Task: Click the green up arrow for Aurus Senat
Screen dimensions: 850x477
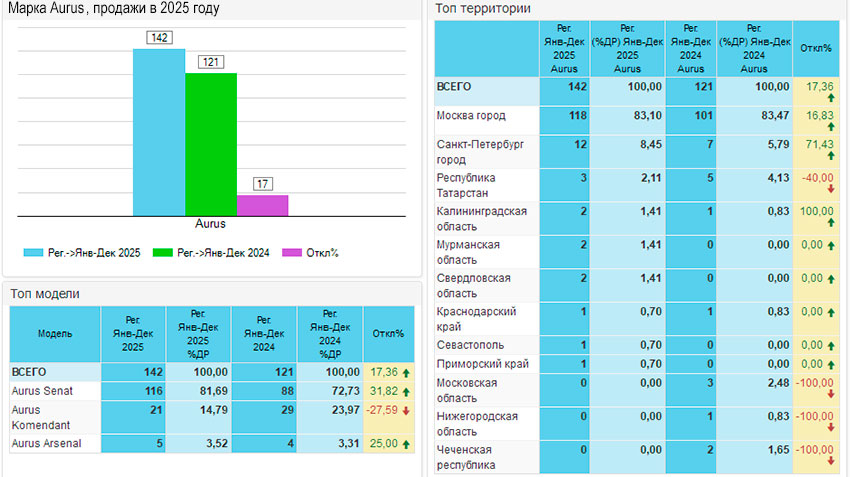Action: (405, 391)
